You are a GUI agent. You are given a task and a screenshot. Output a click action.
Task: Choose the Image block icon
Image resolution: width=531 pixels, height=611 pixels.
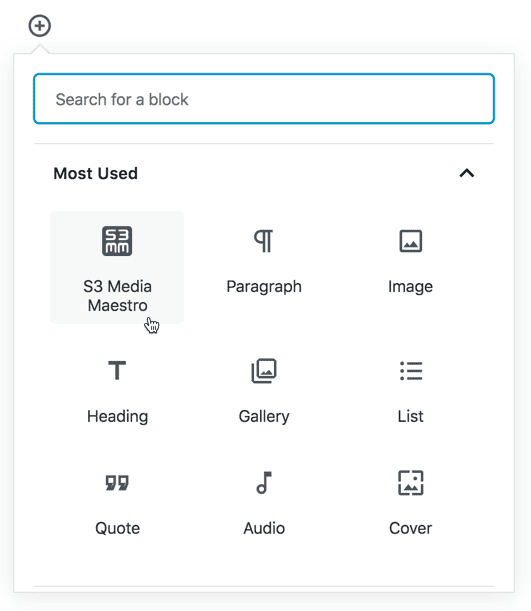(x=411, y=241)
